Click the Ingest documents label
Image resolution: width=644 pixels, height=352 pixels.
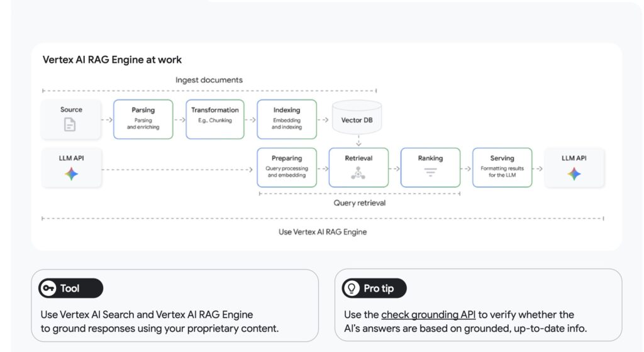(209, 80)
